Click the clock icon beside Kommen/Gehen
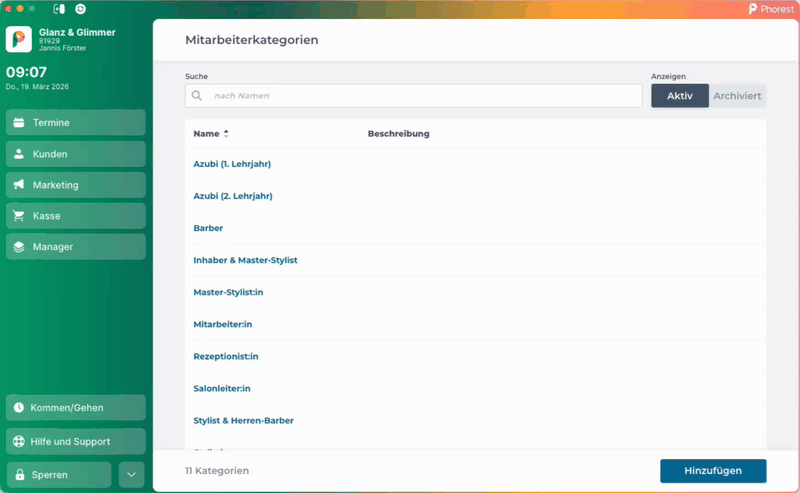Screen dimensions: 800x493 [x=19, y=408]
